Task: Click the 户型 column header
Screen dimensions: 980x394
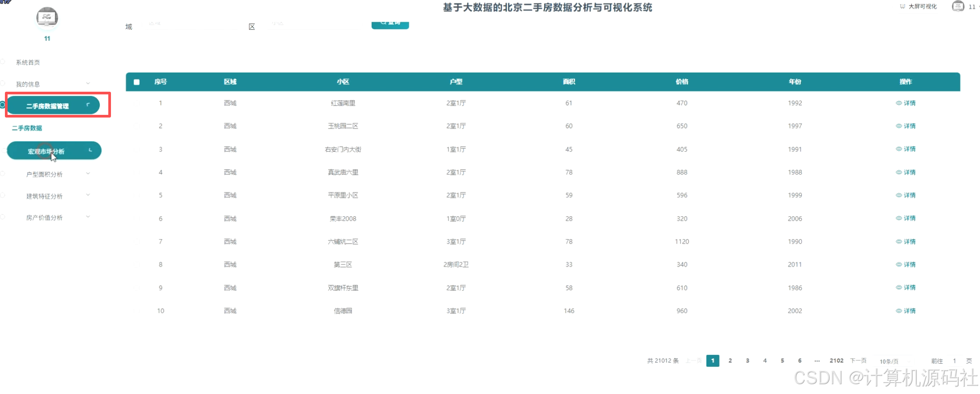Action: 456,82
